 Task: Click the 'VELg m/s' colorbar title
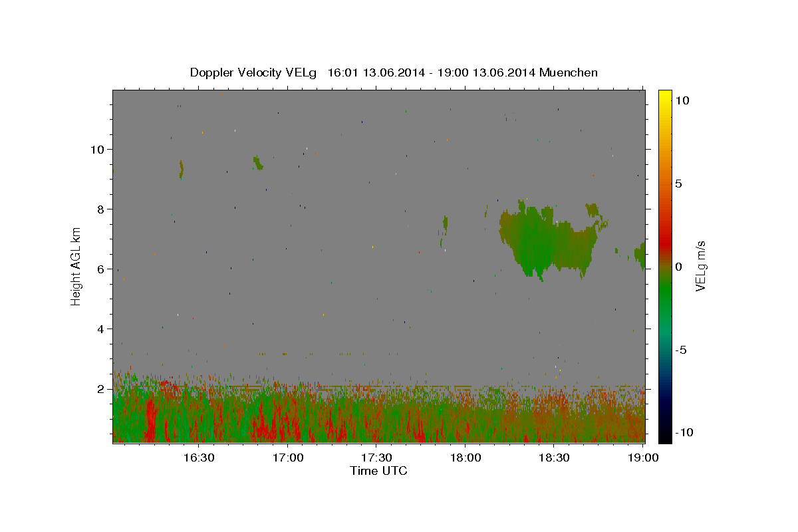coord(701,266)
